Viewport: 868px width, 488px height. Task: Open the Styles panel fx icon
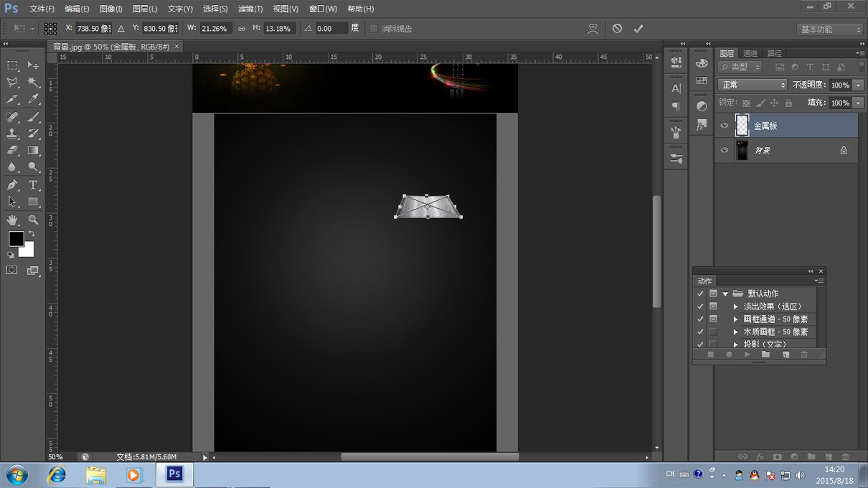coord(702,125)
